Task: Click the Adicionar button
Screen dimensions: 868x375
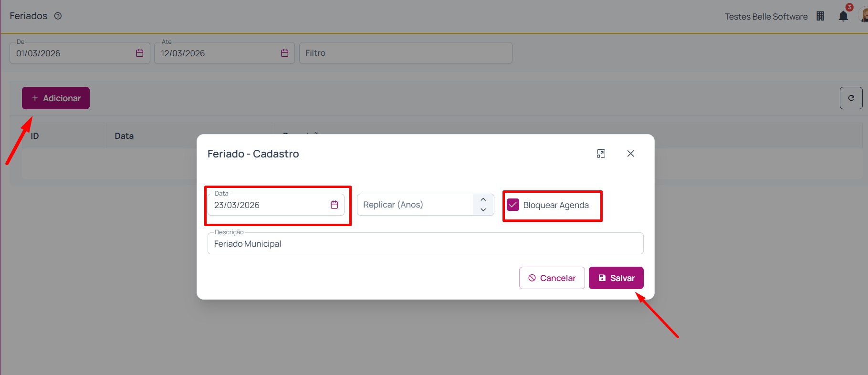Action: click(x=56, y=98)
